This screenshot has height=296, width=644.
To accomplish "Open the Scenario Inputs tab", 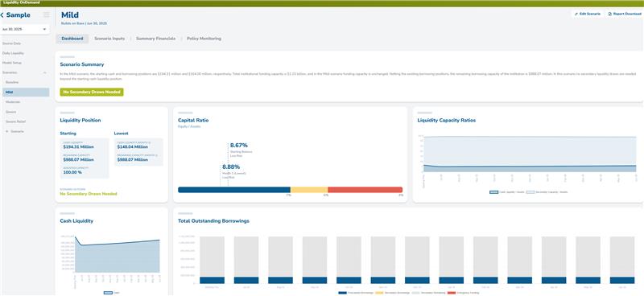I will (x=109, y=39).
